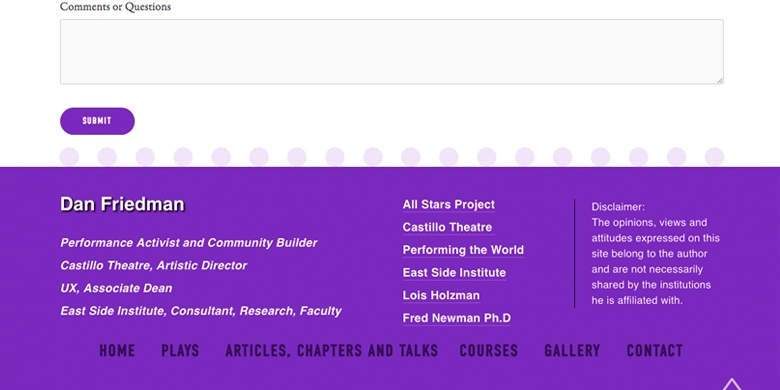Click the Dan Friedman footer title
This screenshot has height=390, width=780.
(x=122, y=204)
